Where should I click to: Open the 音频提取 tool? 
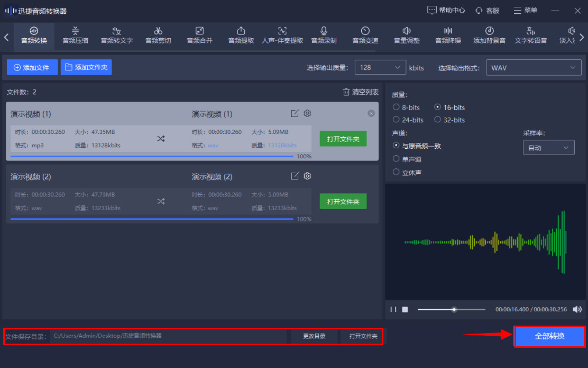241,35
